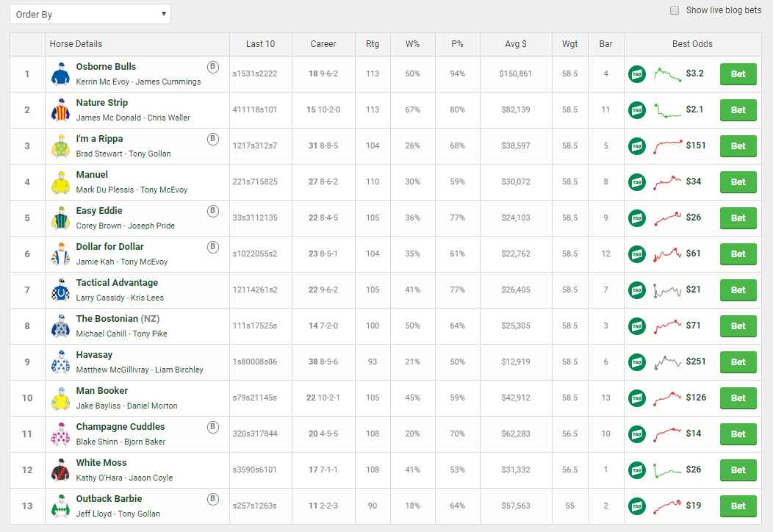The image size is (773, 532).
Task: Click Nature Strip's jockey silks icon
Action: pos(60,110)
